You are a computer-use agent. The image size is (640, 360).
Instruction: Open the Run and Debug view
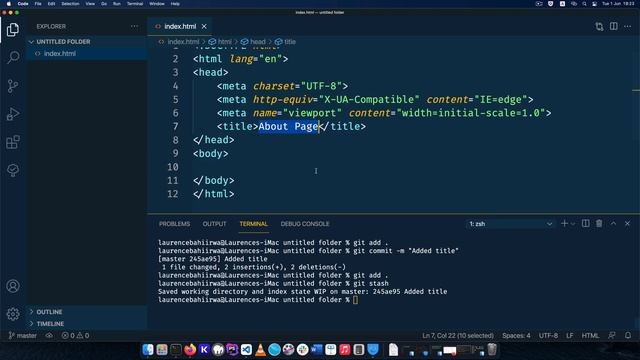pos(13,114)
